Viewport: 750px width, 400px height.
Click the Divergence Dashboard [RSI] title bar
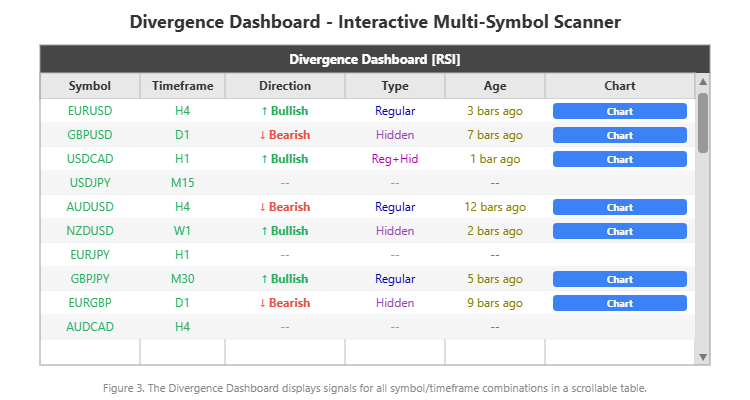pos(374,59)
